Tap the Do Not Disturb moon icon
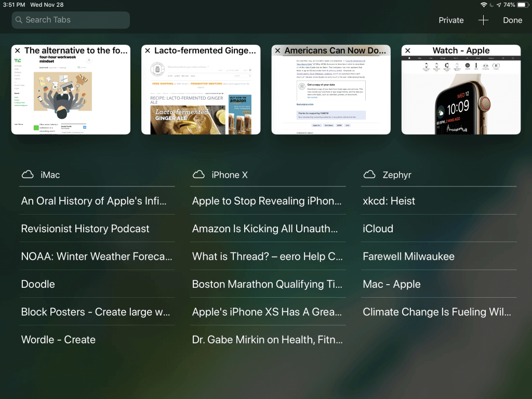Screen dimensions: 532x399 491,5
